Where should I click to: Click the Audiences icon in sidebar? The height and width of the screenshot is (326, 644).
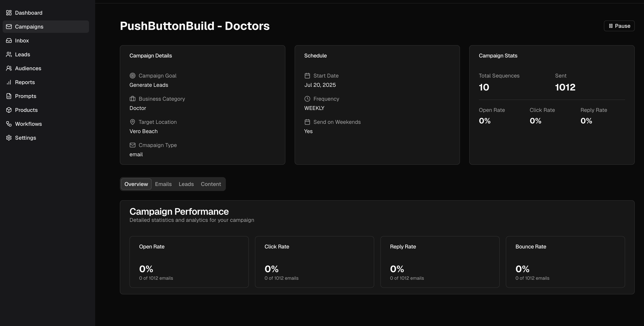click(x=9, y=68)
